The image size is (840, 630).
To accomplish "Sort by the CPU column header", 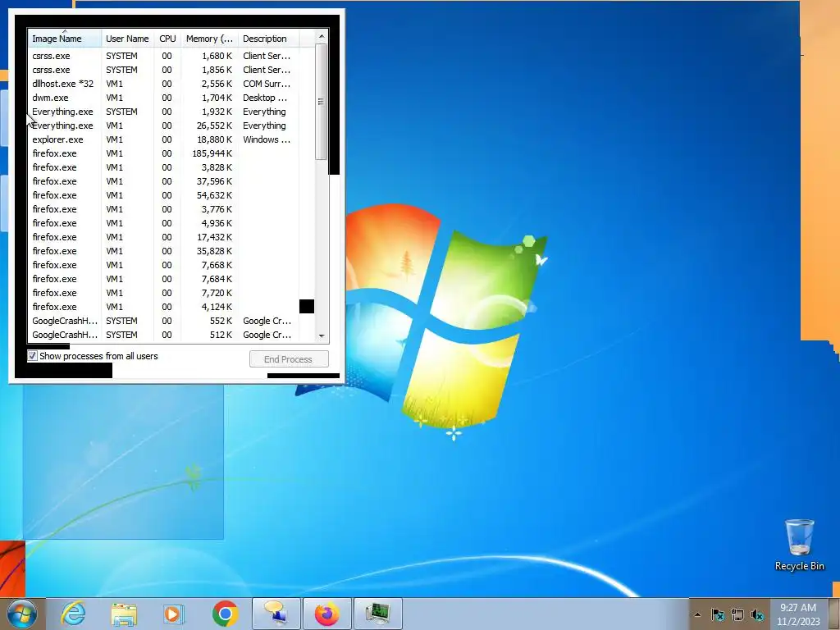I will click(167, 38).
